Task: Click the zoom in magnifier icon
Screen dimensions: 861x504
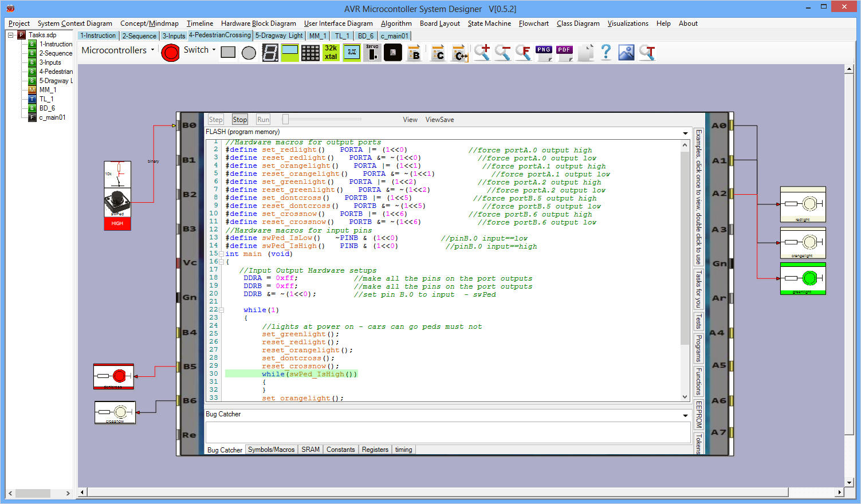Action: click(482, 53)
